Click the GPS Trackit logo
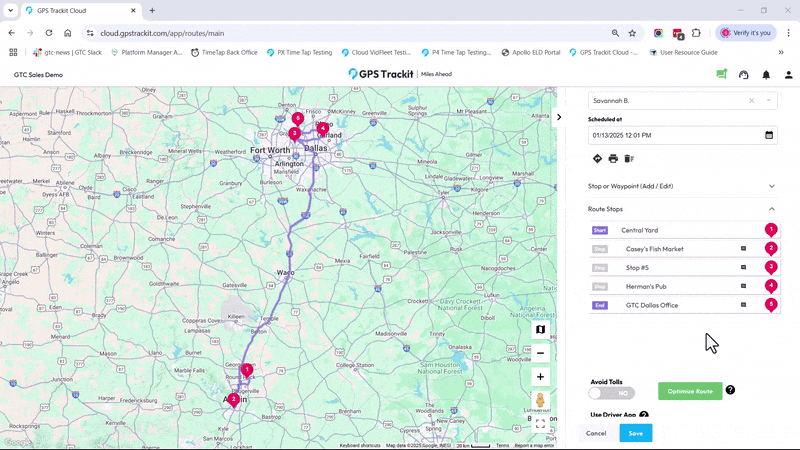Screen dimensions: 800x450 [381, 74]
